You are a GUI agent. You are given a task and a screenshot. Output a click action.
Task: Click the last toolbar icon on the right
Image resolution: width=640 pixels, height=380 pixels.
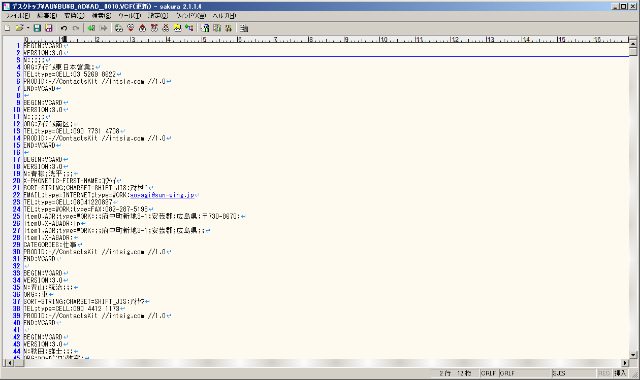click(x=244, y=28)
